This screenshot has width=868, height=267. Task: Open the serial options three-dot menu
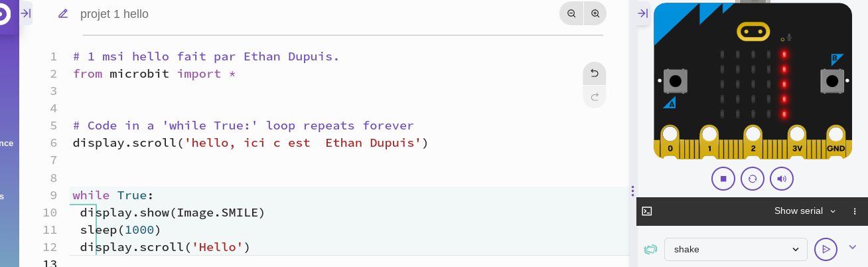click(x=855, y=211)
